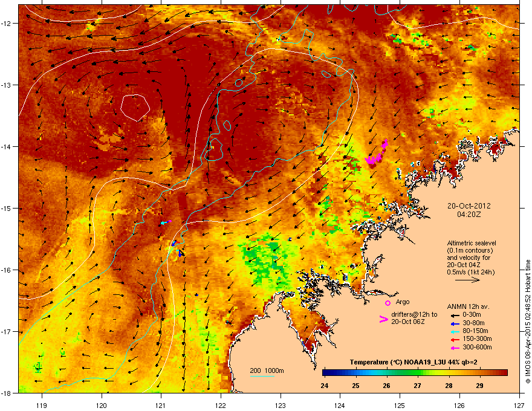The height and width of the screenshot is (411, 532).
Task: Click the '123' longitude axis label
Action: pyautogui.click(x=281, y=406)
